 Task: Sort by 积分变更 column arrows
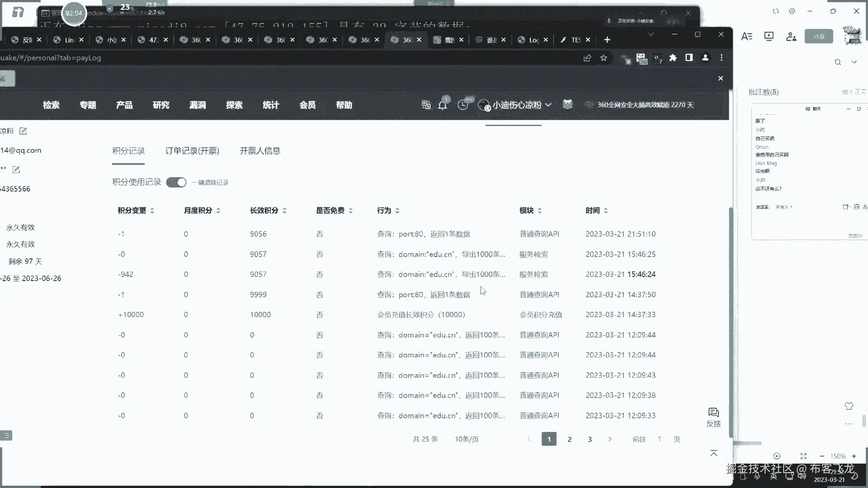[152, 211]
